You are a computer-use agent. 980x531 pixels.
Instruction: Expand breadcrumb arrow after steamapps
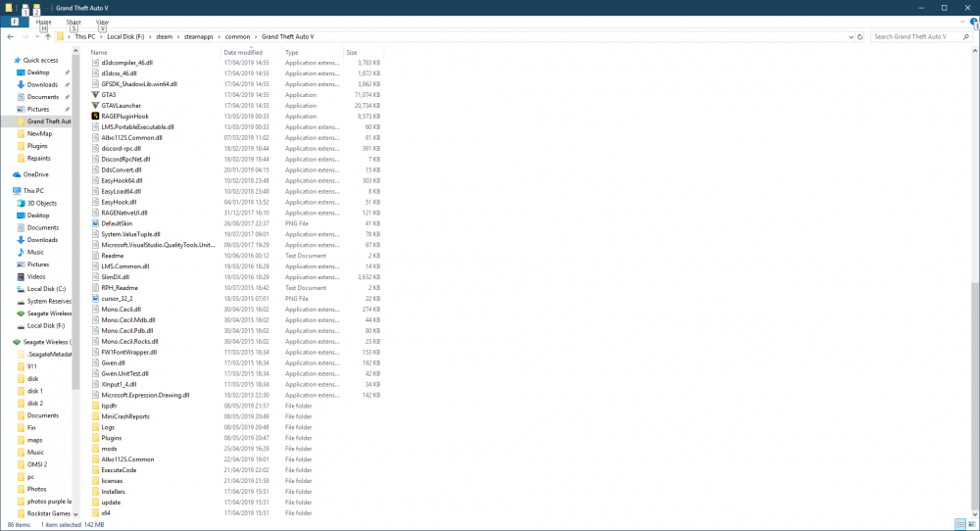pyautogui.click(x=220, y=37)
